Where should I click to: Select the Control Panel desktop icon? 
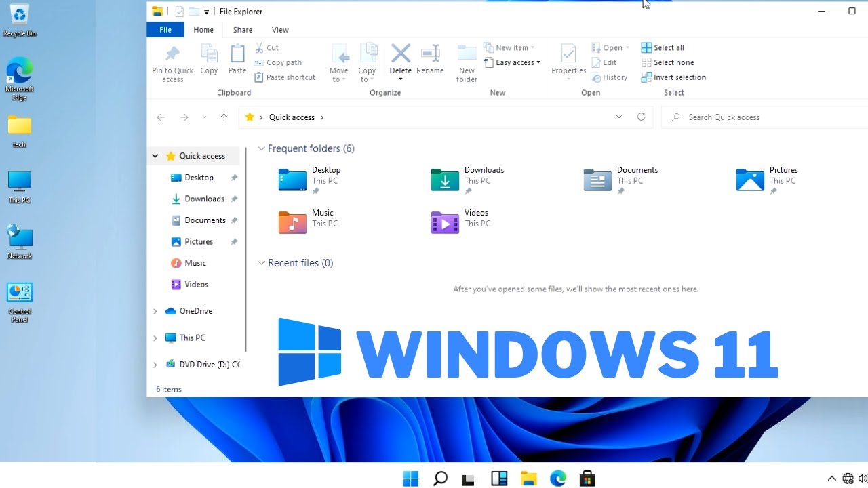coord(20,303)
